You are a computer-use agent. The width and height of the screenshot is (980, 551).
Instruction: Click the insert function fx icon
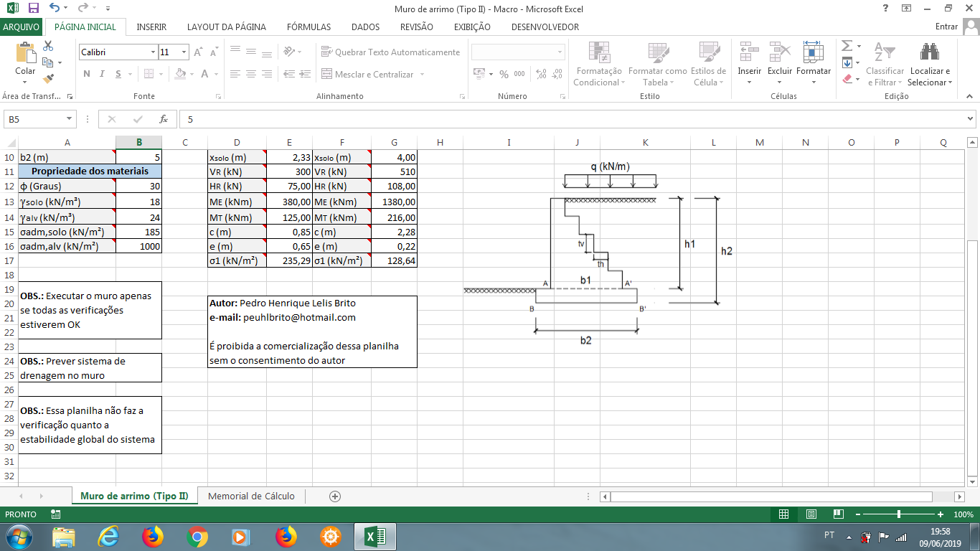(164, 119)
